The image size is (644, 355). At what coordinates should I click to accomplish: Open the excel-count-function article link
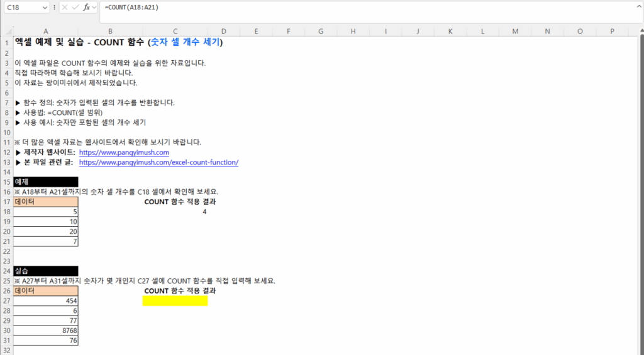[x=158, y=162]
